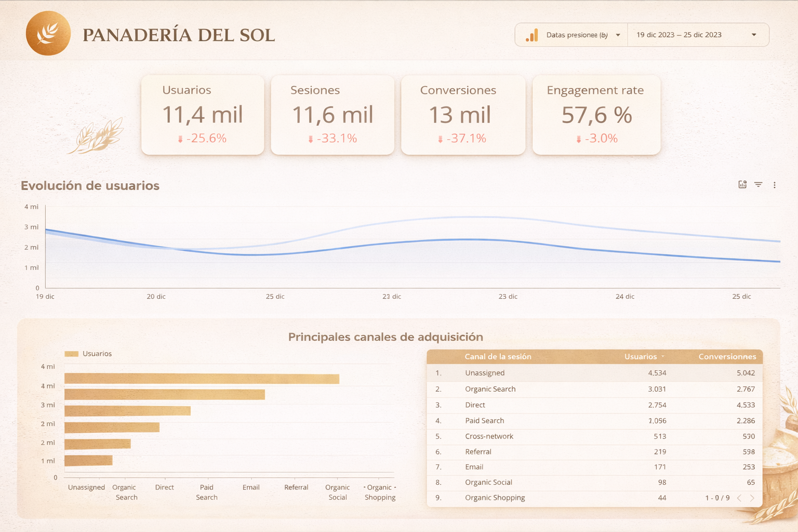The image size is (798, 532).
Task: Click the Sesiones scorecard
Action: pyautogui.click(x=332, y=115)
